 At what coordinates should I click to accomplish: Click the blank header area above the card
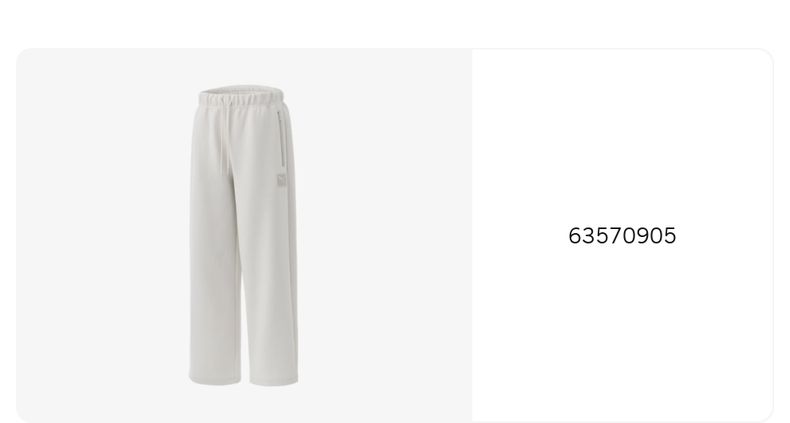(x=395, y=23)
